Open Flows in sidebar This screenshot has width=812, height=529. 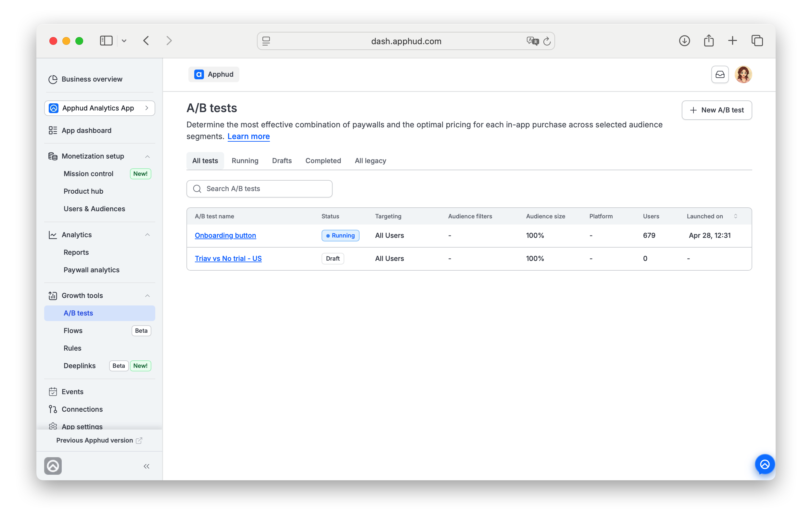(73, 330)
